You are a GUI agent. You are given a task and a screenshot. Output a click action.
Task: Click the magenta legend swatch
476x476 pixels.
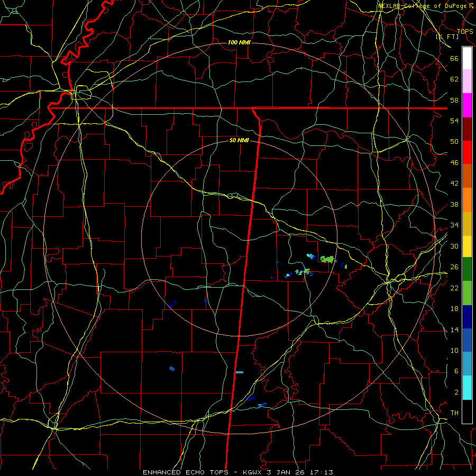[x=467, y=105]
